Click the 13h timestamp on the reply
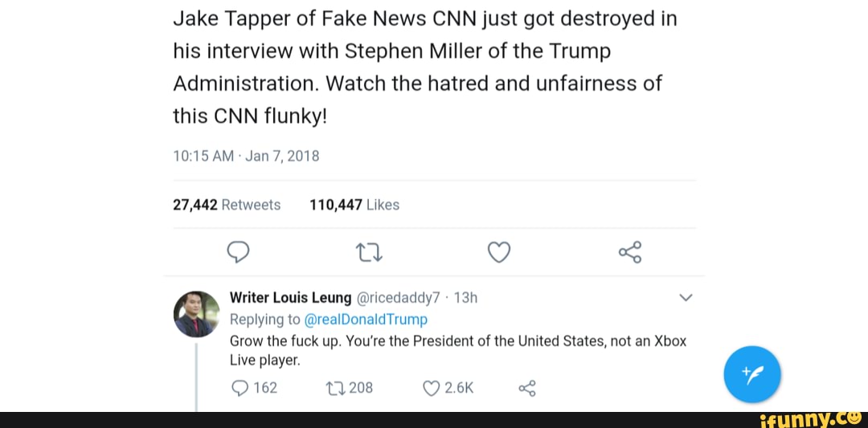The height and width of the screenshot is (428, 868). [x=466, y=298]
